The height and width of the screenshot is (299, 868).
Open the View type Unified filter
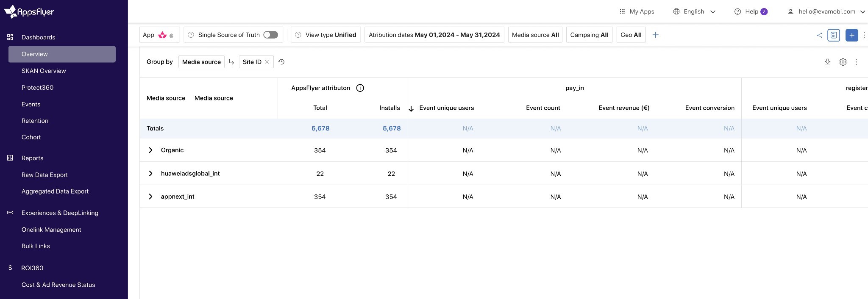click(x=325, y=35)
